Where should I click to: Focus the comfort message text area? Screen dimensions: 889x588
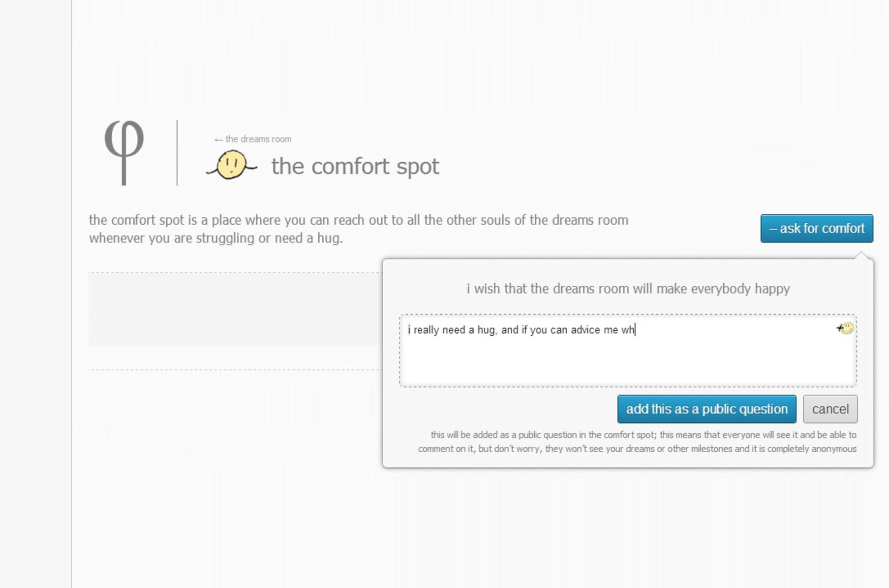coord(627,359)
